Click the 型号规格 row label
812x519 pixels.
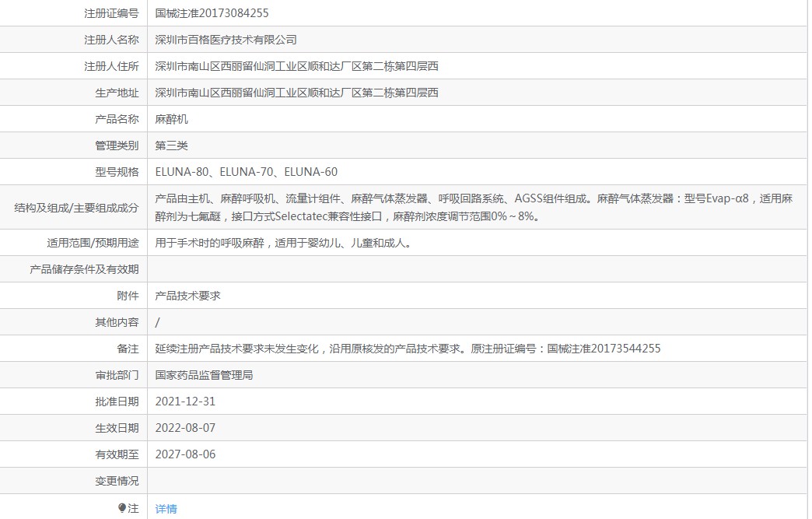(x=117, y=172)
